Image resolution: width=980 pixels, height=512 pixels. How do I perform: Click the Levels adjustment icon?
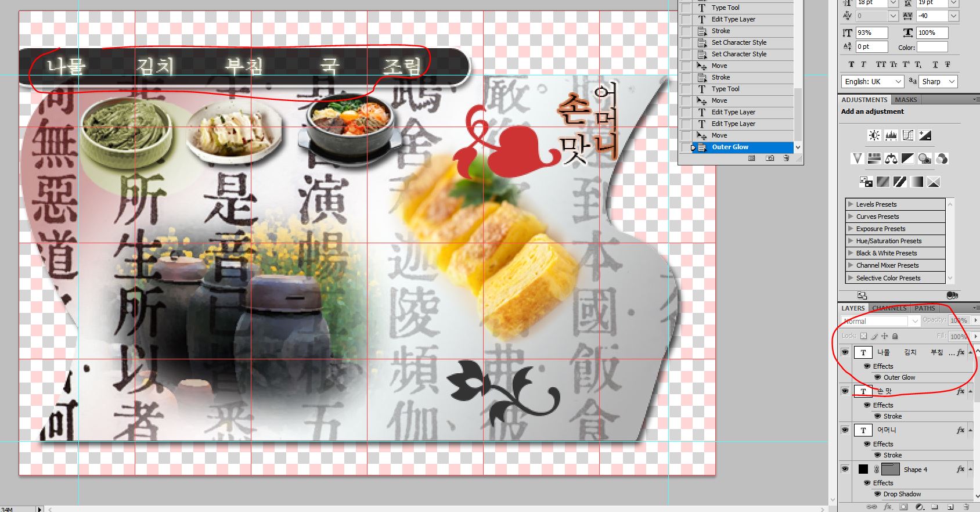point(891,135)
